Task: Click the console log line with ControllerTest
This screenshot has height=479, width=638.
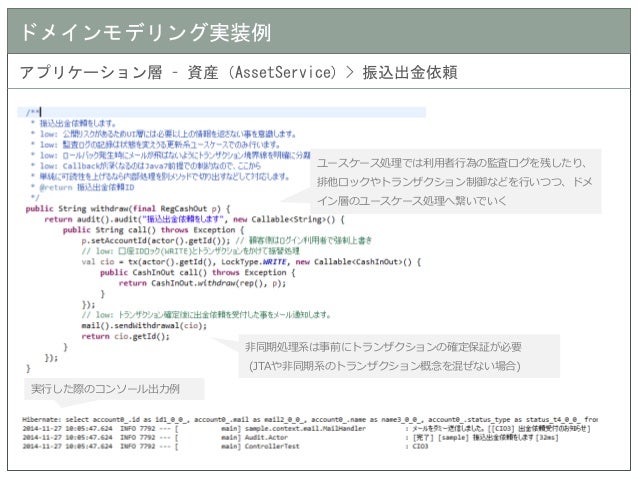Action: coord(225,446)
